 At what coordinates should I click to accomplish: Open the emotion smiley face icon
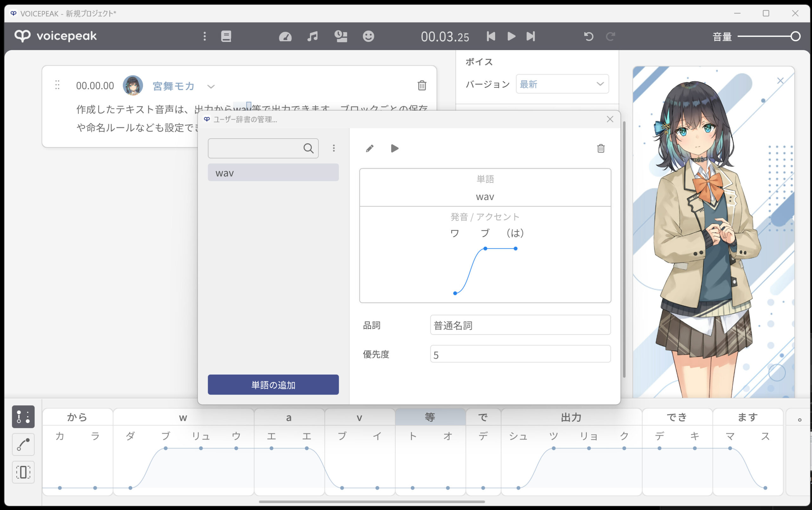click(x=368, y=36)
